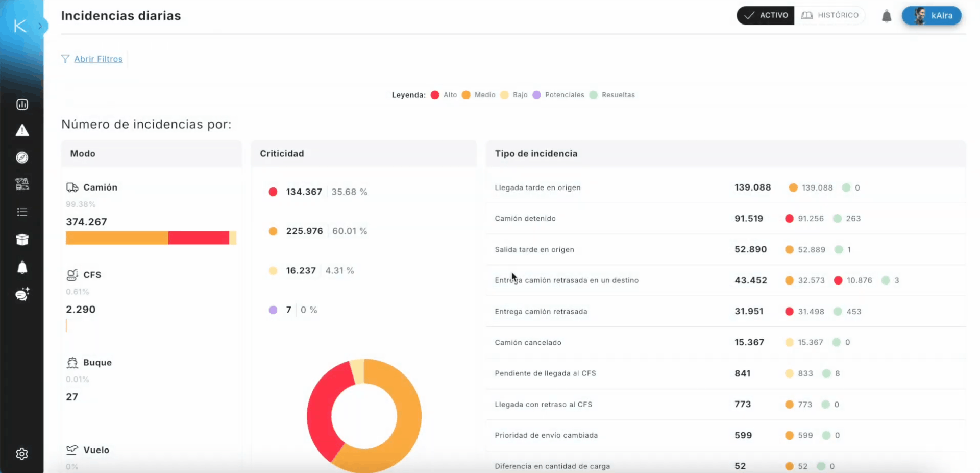Click the Camión stacked incidents bar
Viewport: 980px width, 473px height.
(151, 238)
